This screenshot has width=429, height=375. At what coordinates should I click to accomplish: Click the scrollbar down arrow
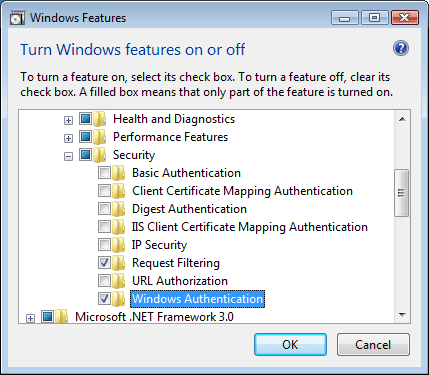click(402, 314)
